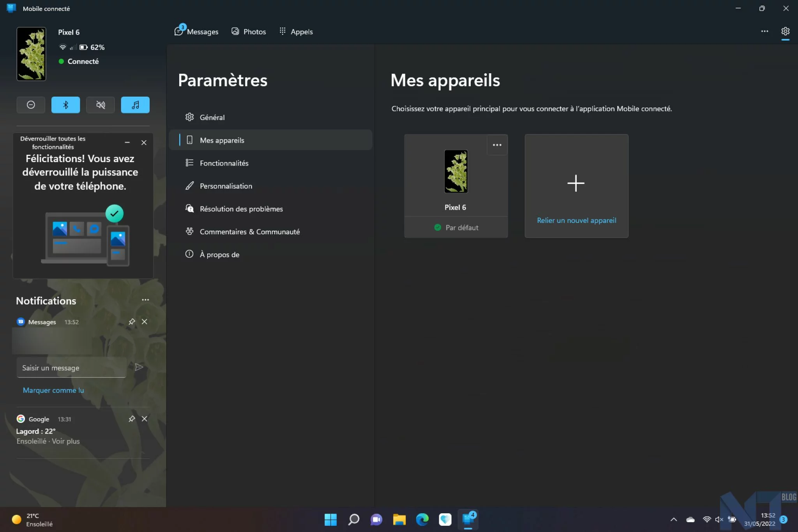Switch to the Messages tab
Image resolution: width=798 pixels, height=532 pixels.
[197, 32]
